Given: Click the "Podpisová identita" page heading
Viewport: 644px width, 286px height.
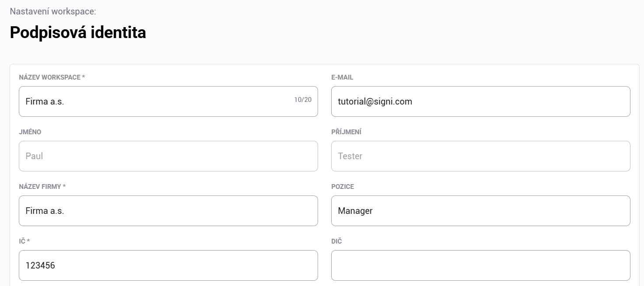Looking at the screenshot, I should tap(78, 32).
